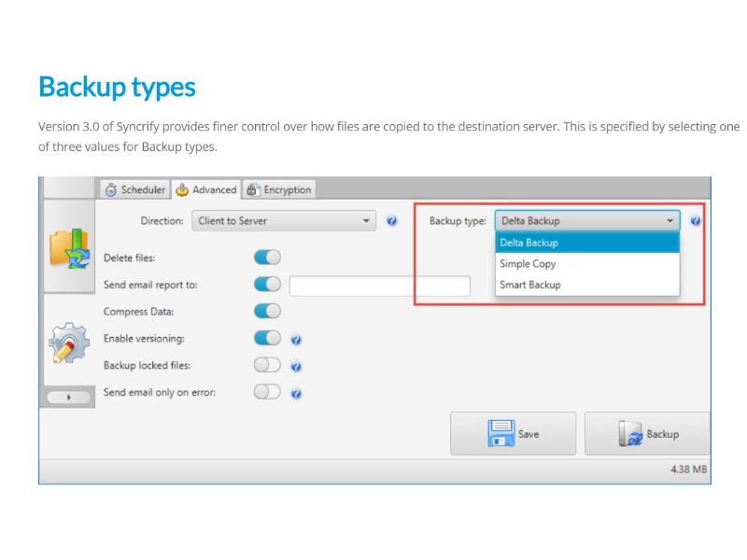Start the backup with Backup button
The image size is (747, 560).
(647, 434)
